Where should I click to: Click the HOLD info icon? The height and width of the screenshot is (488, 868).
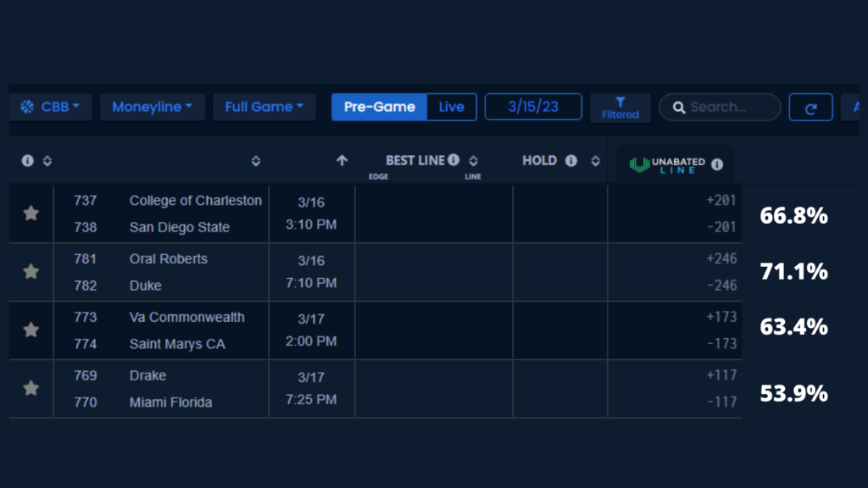[x=571, y=160]
